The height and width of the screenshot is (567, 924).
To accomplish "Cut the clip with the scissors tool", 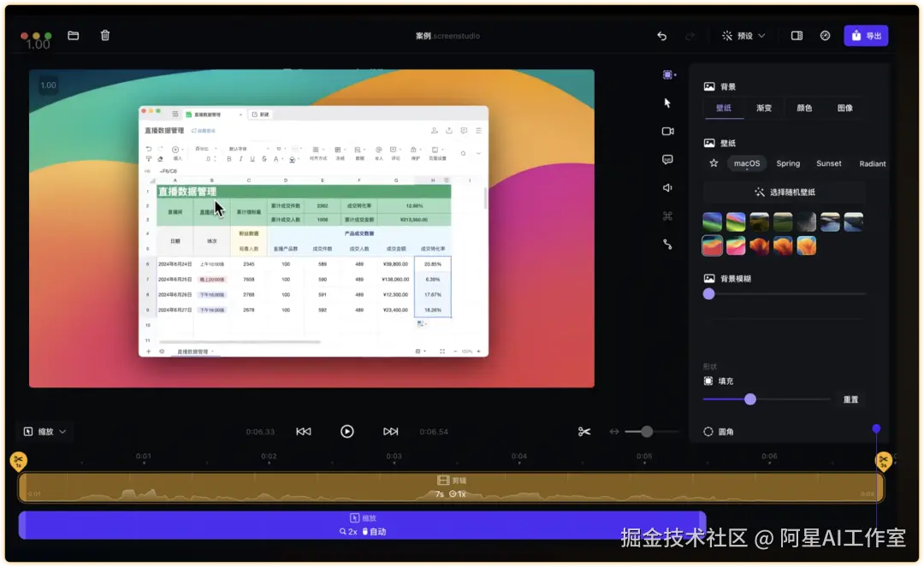I will pos(584,431).
